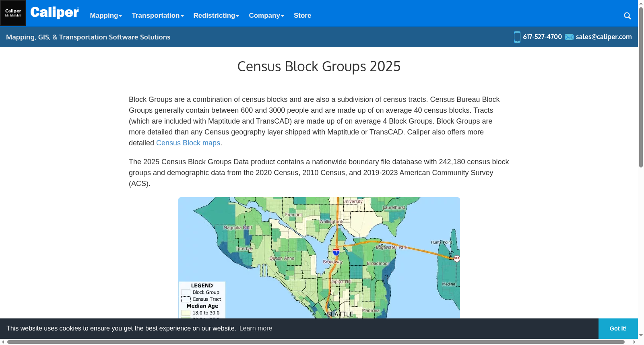
Task: Click the vertical page scrollbar thumb
Action: pyautogui.click(x=641, y=87)
